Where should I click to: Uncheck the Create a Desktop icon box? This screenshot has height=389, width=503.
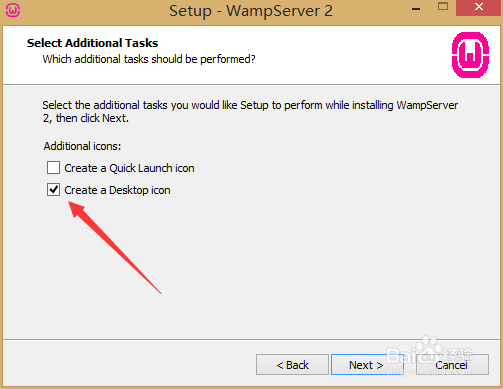53,190
